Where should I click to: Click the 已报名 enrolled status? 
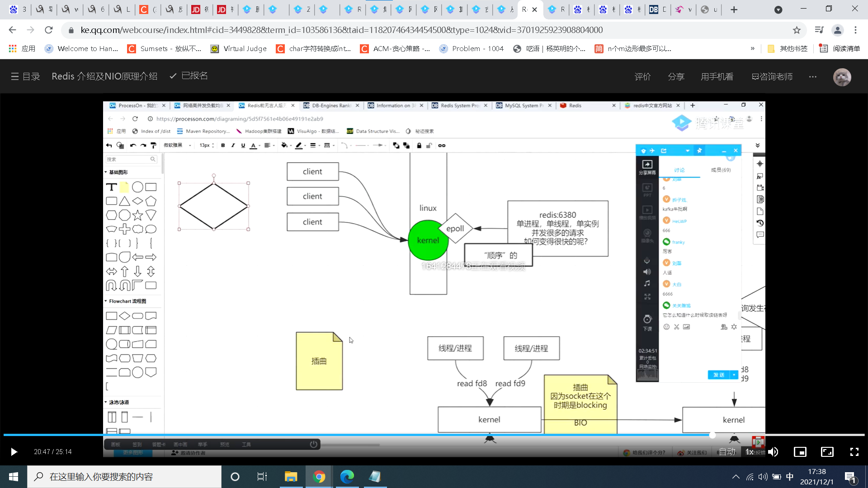189,76
